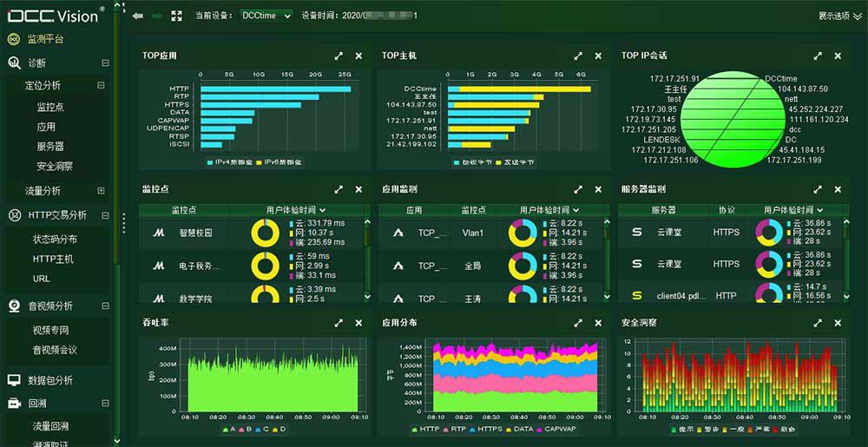
Task: Click the back arrow in top toolbar
Action: point(139,16)
